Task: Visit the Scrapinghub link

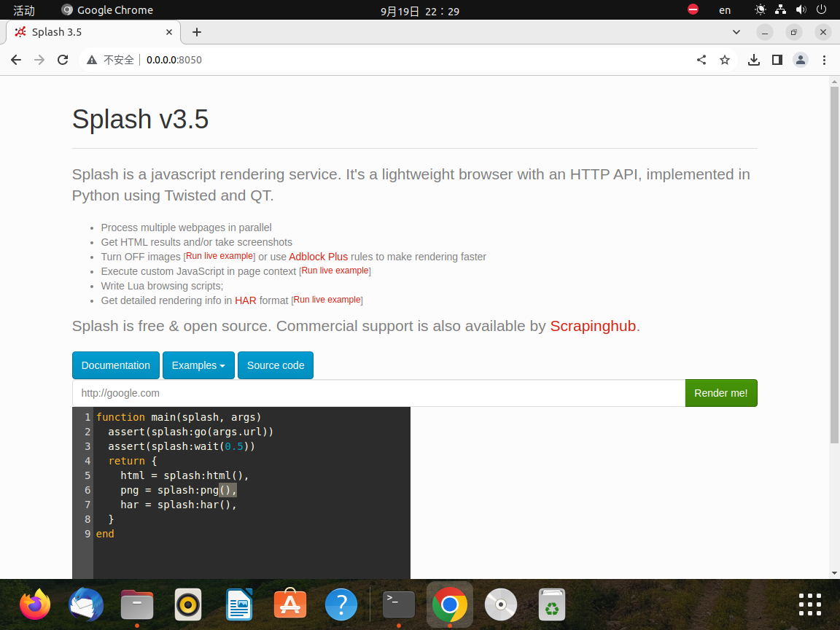Action: 593,326
